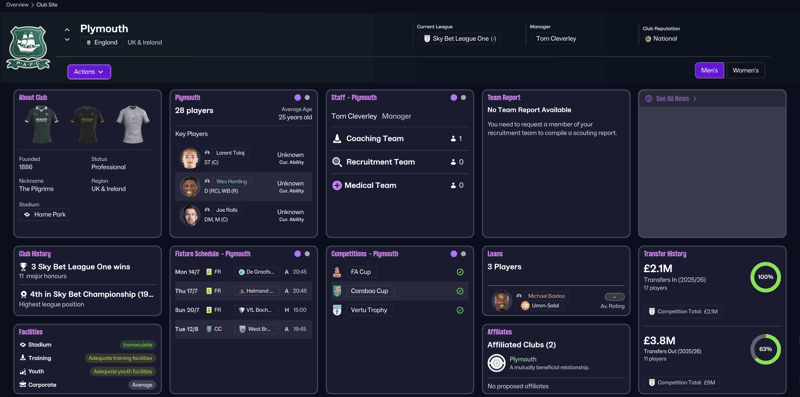
Task: Go to previous club with up chevron
Action: tap(67, 29)
